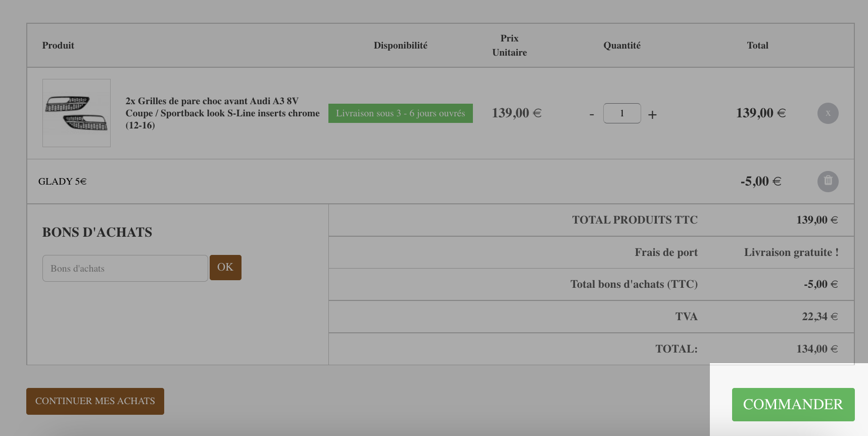
Task: Click the Livraison gratuite ! shipping text
Action: (x=791, y=252)
